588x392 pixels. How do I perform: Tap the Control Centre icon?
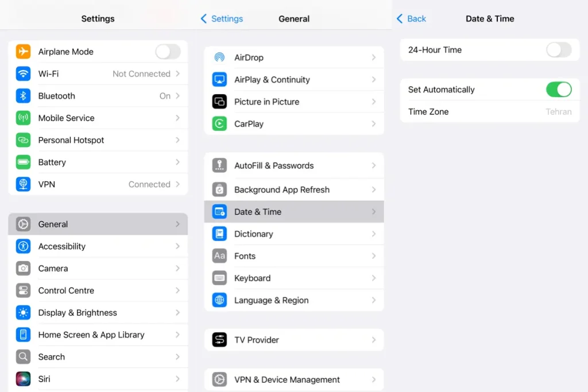(x=23, y=290)
